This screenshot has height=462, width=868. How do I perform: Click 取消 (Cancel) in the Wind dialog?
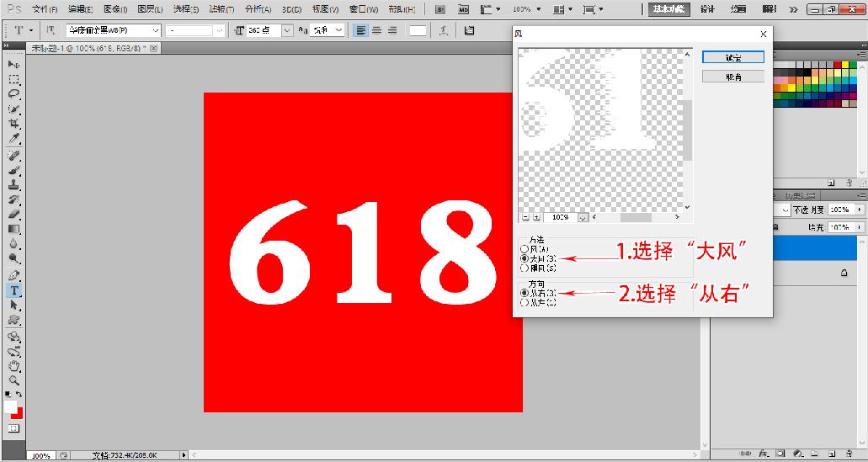pyautogui.click(x=732, y=77)
